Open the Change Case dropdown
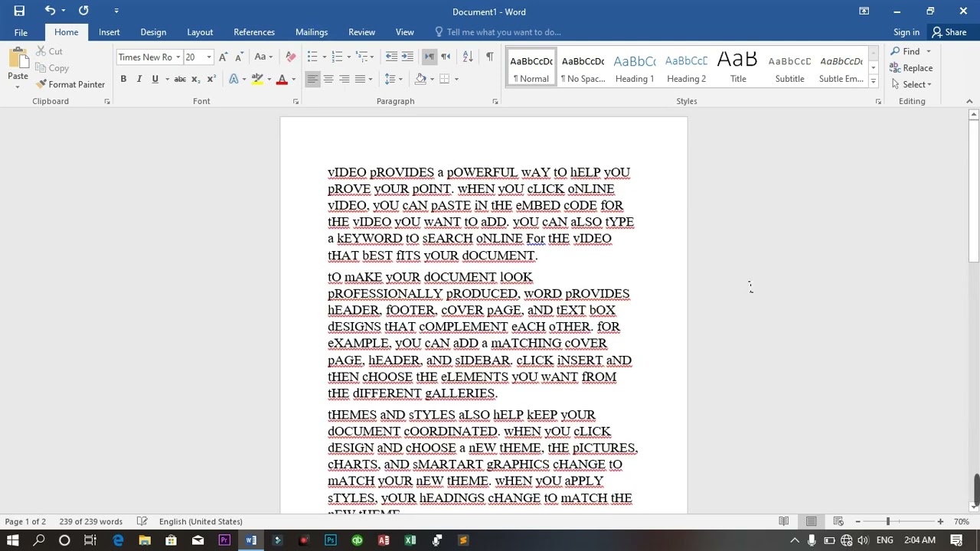Screen dimensions: 980x551 click(263, 57)
